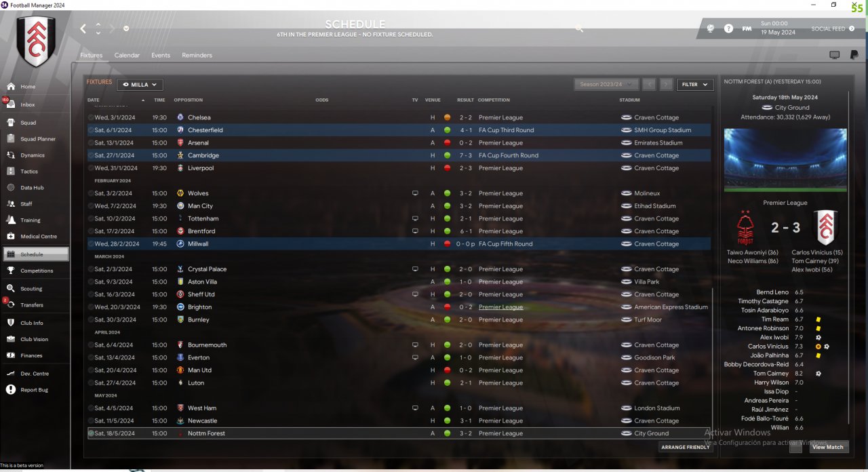Sort fixtures by DATE column
The image size is (868, 472).
pyautogui.click(x=93, y=100)
